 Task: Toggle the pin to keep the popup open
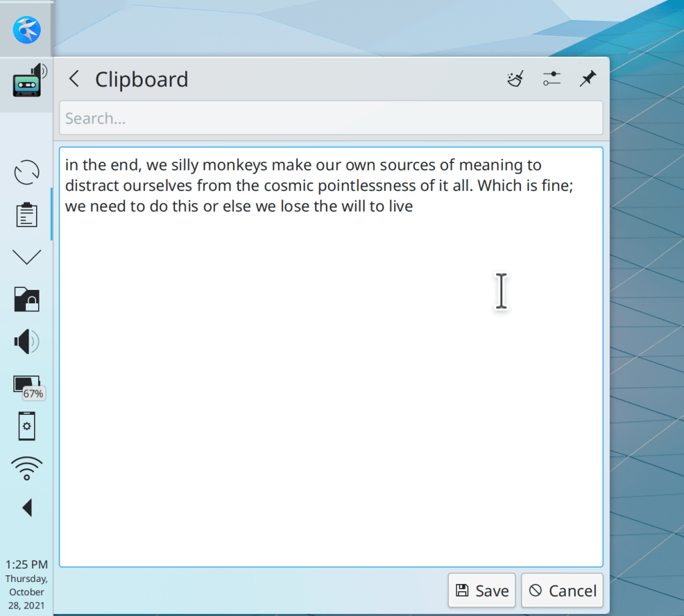(x=587, y=80)
